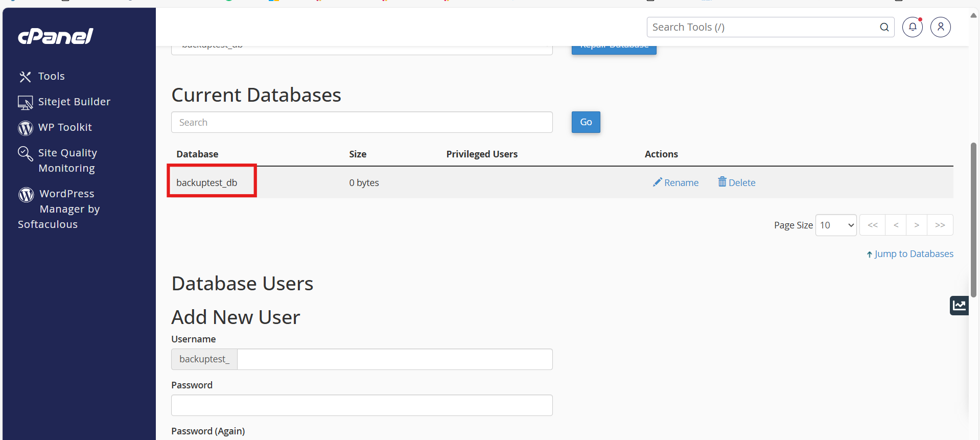Image resolution: width=980 pixels, height=440 pixels.
Task: Click the Delete trash icon
Action: (x=722, y=181)
